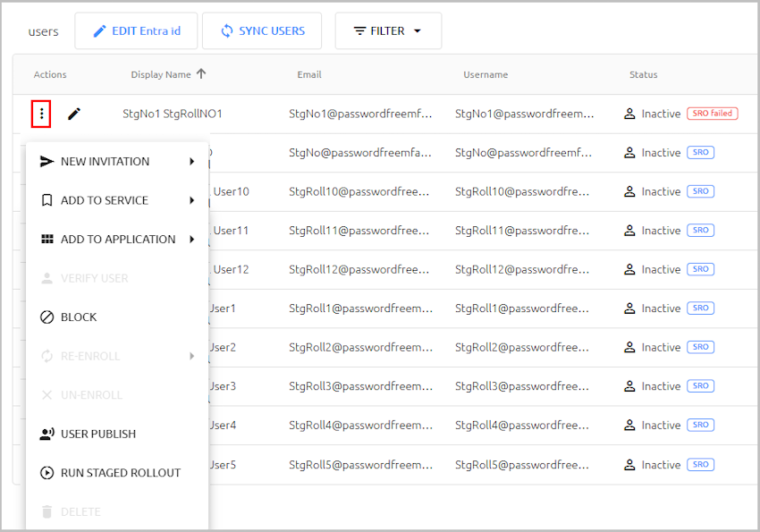Image resolution: width=760 pixels, height=532 pixels.
Task: Click the SRO badge on StgRoll10 row
Action: pos(700,191)
